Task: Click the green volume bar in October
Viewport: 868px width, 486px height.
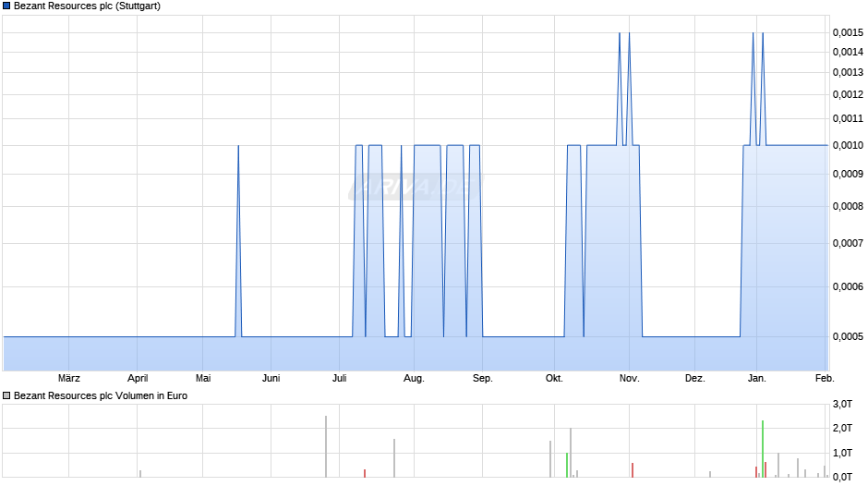Action: tap(567, 465)
